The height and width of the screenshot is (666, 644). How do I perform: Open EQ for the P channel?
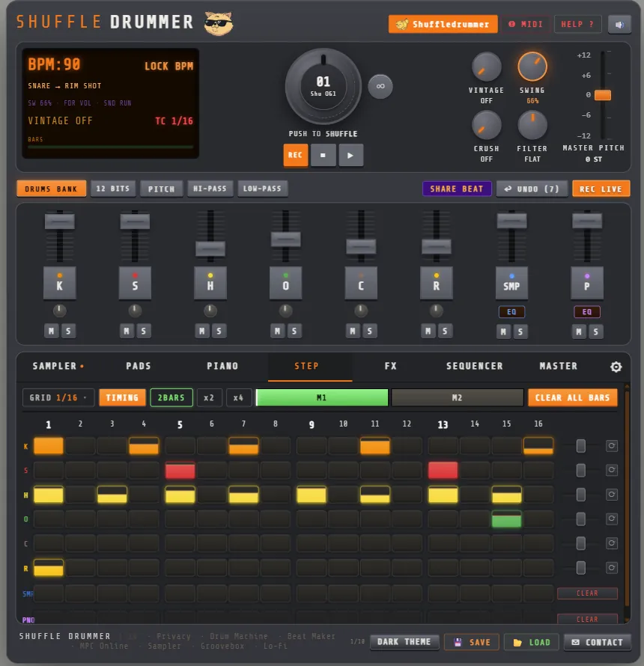click(x=587, y=312)
